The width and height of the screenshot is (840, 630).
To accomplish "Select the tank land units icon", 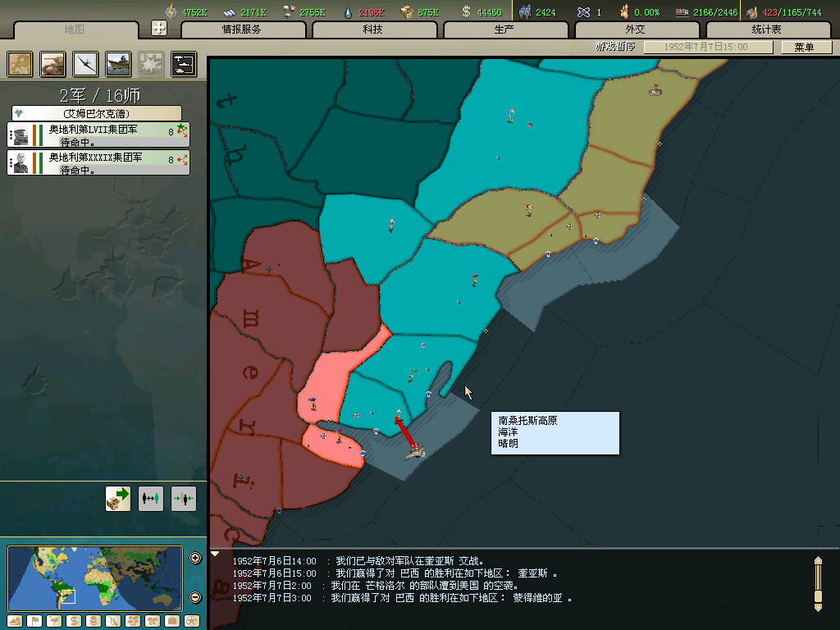I will pos(52,64).
